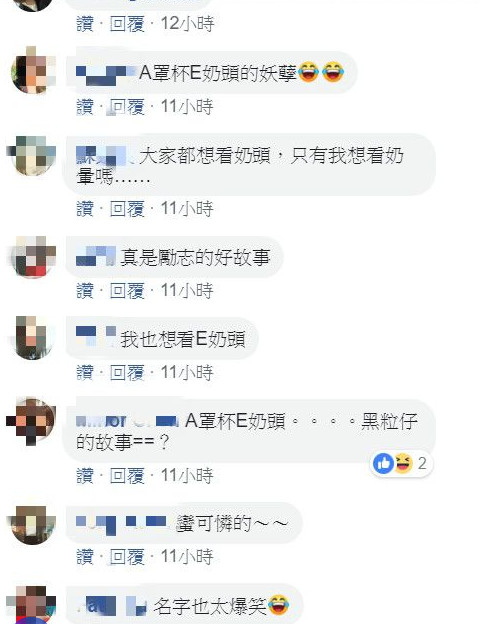Click avatar of '真是勵志的好故事' commenter
Image resolution: width=482 pixels, height=624 pixels.
pos(33,257)
